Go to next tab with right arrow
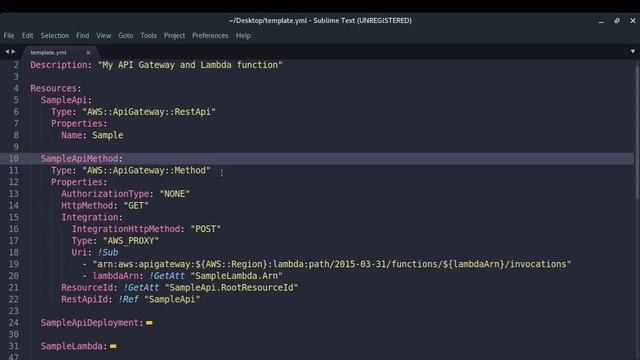 tap(13, 52)
